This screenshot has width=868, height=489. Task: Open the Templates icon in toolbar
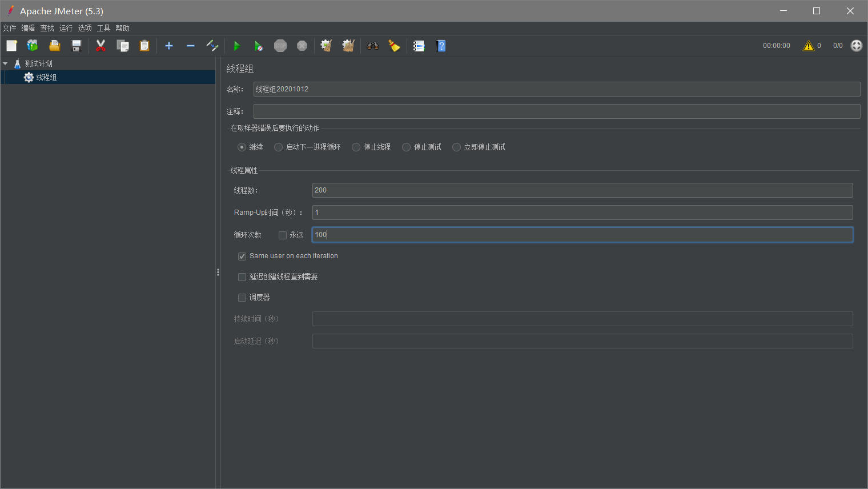33,46
